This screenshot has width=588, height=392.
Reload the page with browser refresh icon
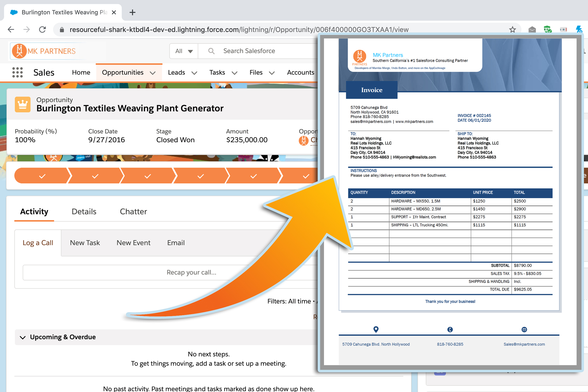[x=42, y=29]
